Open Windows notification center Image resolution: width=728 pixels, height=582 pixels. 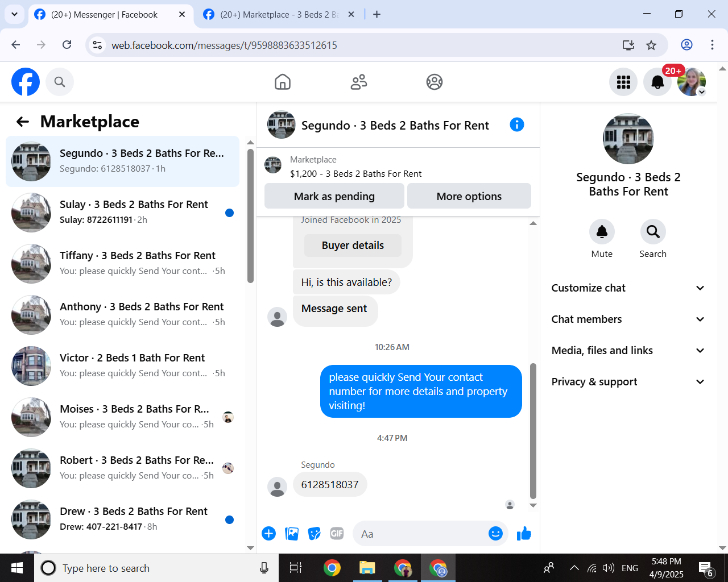click(x=706, y=568)
